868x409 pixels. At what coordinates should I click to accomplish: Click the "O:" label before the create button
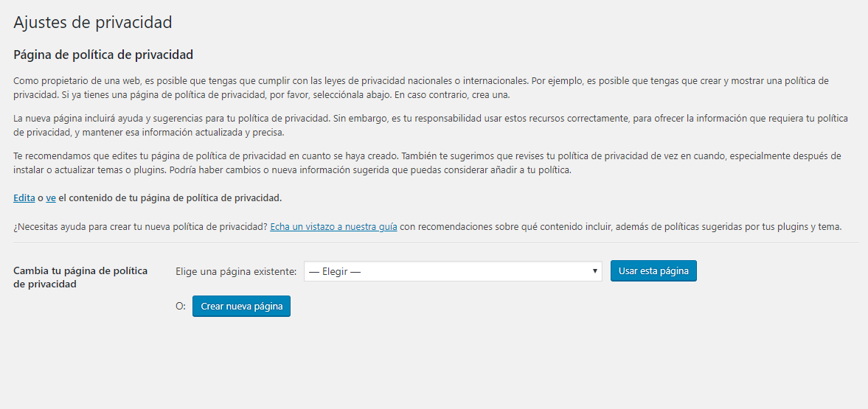coord(181,307)
